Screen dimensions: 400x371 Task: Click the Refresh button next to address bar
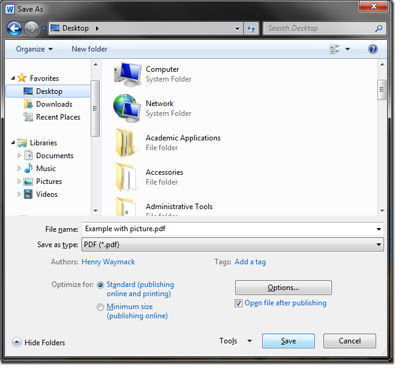pos(251,29)
